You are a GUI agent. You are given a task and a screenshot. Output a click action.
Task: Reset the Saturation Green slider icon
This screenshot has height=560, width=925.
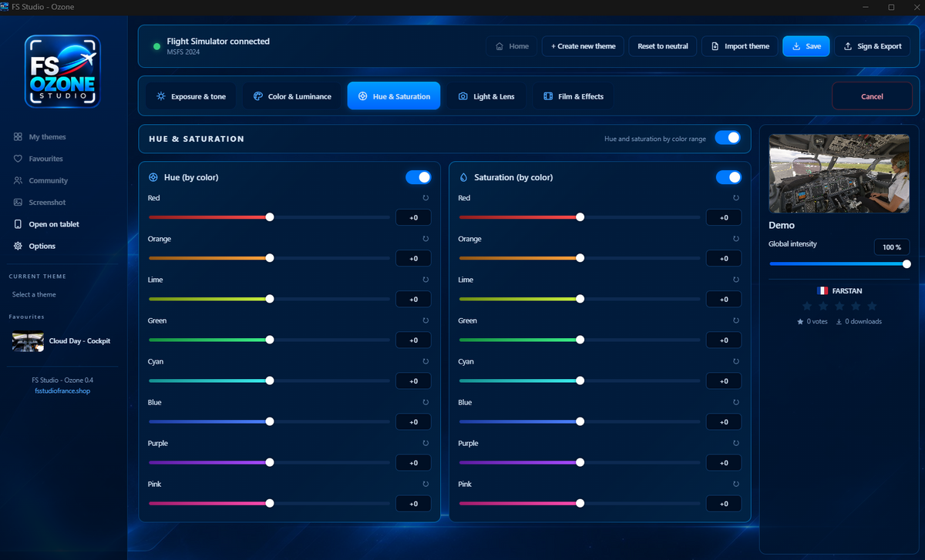tap(736, 320)
